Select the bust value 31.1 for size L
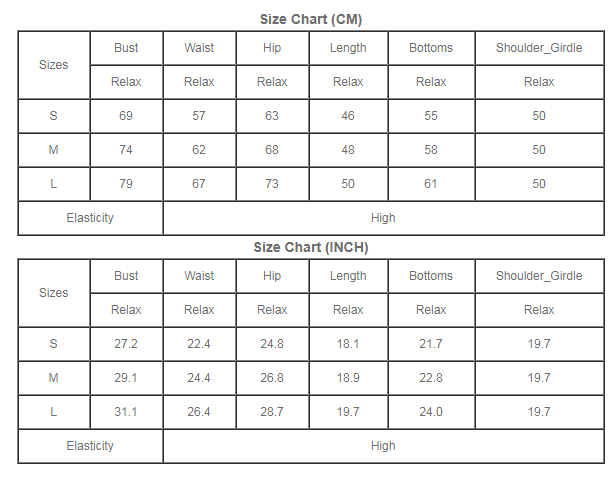Image resolution: width=615 pixels, height=478 pixels. [126, 412]
